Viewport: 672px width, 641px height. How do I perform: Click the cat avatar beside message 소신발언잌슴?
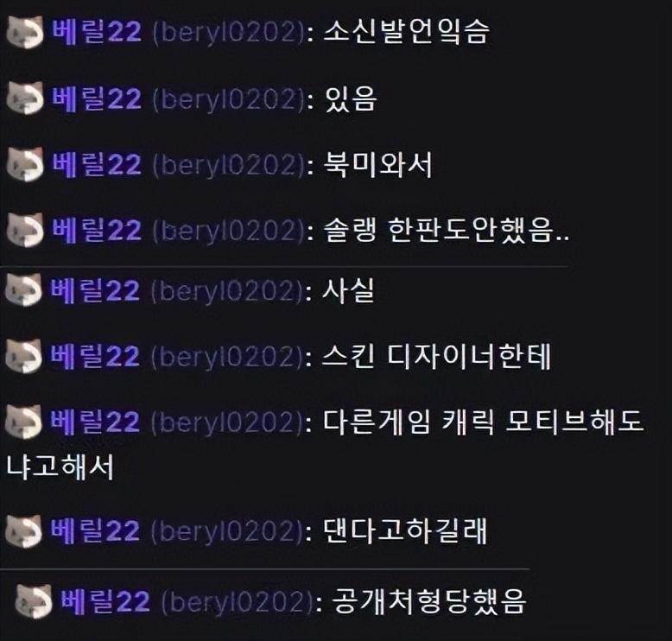click(x=25, y=31)
